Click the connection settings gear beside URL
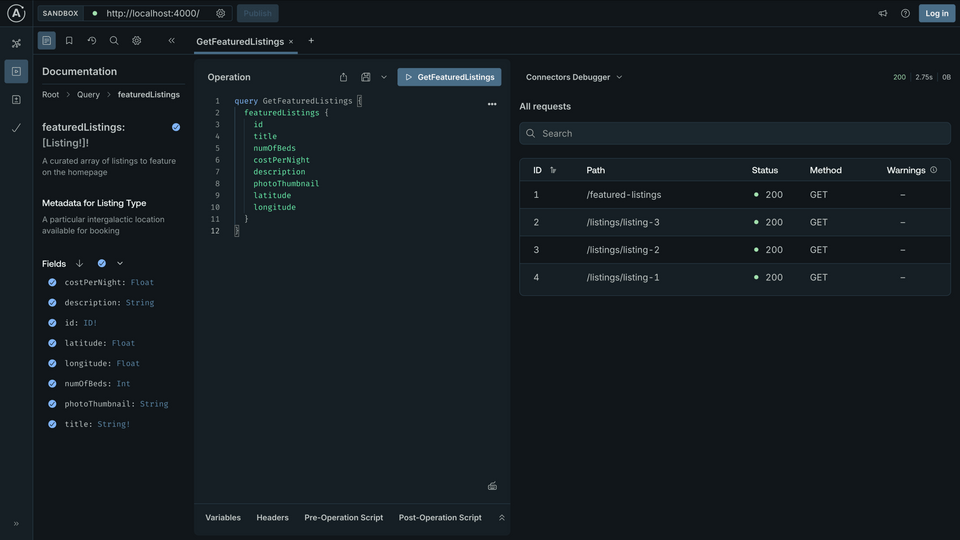The width and height of the screenshot is (960, 540). tap(221, 13)
